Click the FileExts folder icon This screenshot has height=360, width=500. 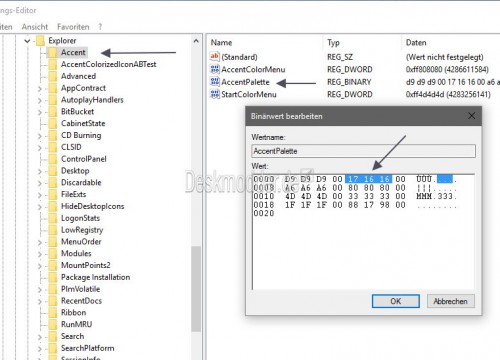(52, 194)
